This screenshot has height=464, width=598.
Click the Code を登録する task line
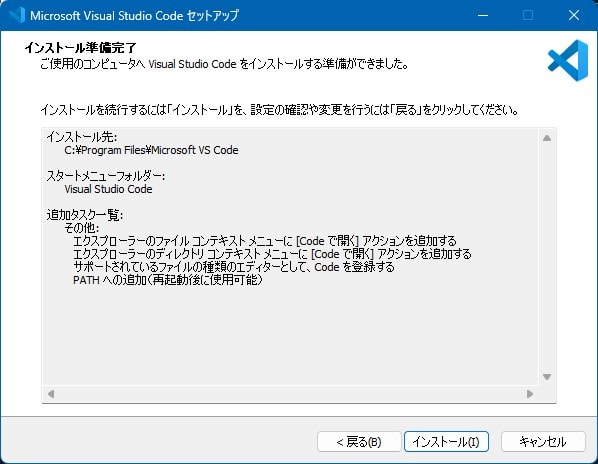point(233,267)
